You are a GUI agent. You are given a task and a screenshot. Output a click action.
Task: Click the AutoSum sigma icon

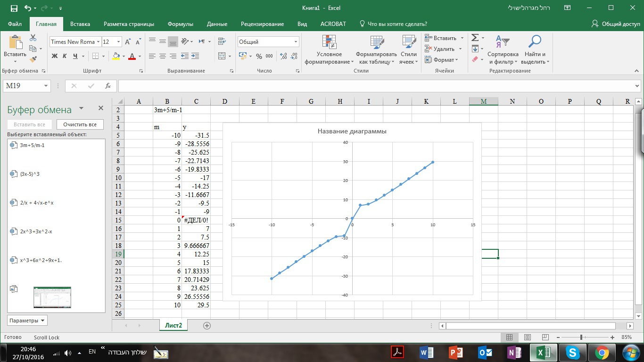(475, 38)
